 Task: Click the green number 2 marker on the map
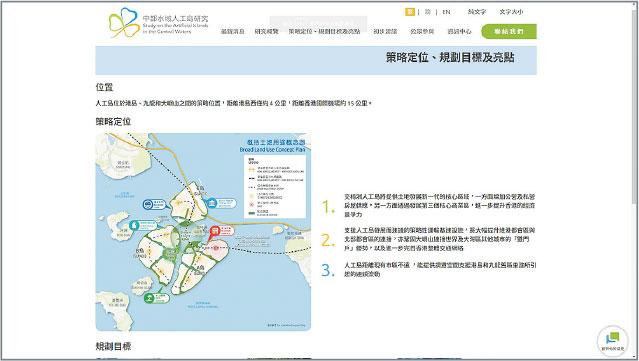coord(150,298)
